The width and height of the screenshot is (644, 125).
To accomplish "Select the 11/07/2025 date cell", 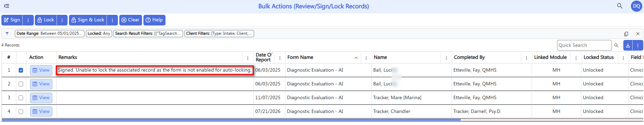I will pyautogui.click(x=268, y=98).
